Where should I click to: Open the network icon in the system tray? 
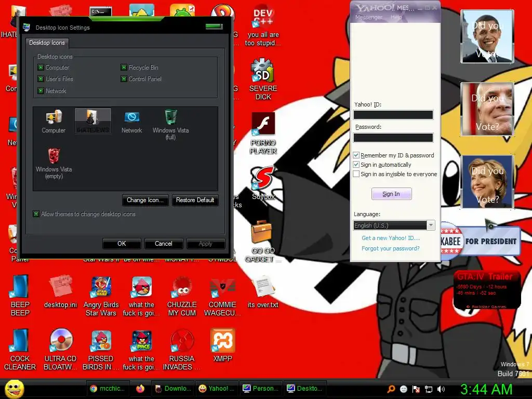(x=429, y=389)
